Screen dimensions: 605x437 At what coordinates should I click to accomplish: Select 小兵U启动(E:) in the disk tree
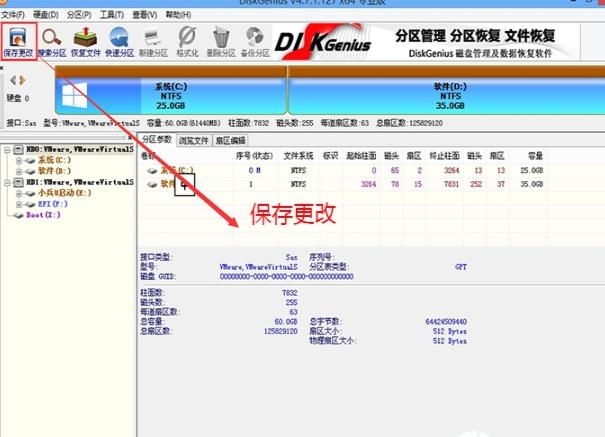coord(64,193)
